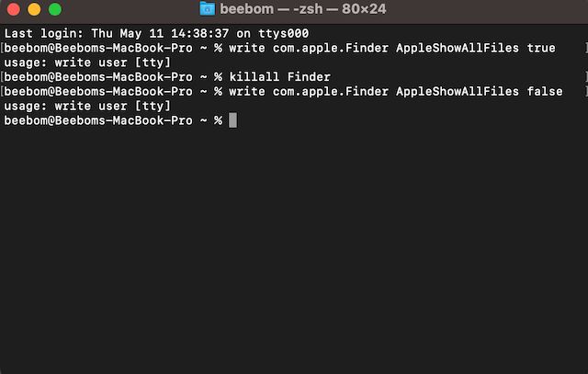Click first "usage: write user [tty]" output
Viewport: 588px width, 374px height.
[x=87, y=62]
